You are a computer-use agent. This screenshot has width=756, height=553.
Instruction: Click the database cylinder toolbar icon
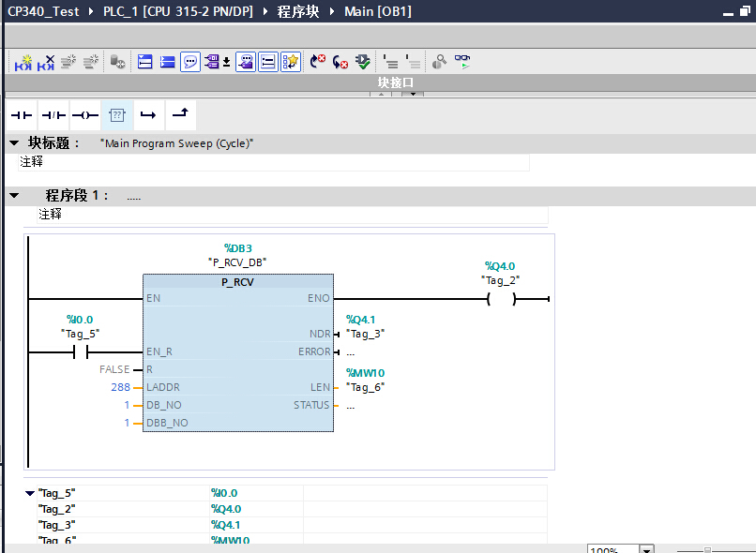117,62
